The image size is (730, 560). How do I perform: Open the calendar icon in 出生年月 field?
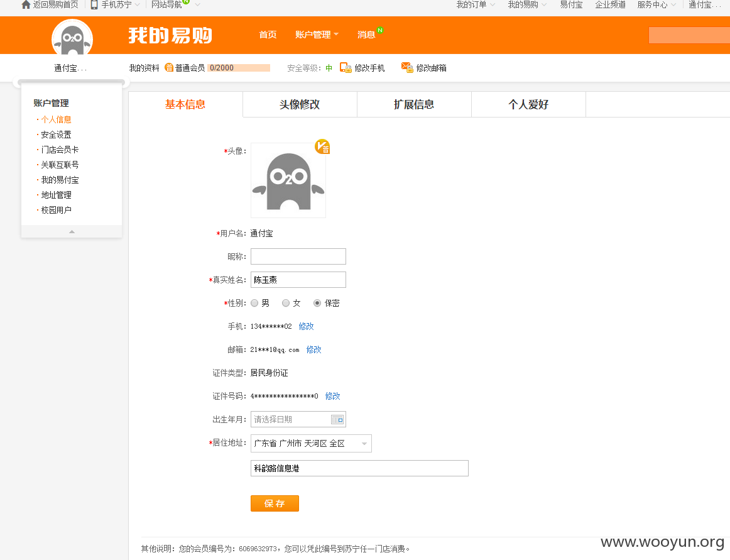pos(337,419)
